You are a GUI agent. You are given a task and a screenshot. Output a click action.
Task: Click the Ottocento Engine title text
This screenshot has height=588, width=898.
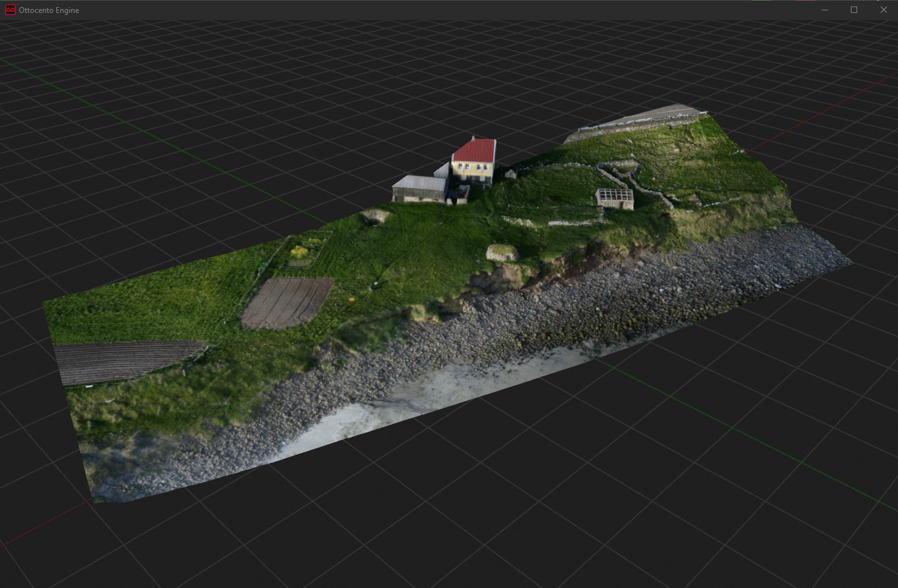(x=49, y=10)
